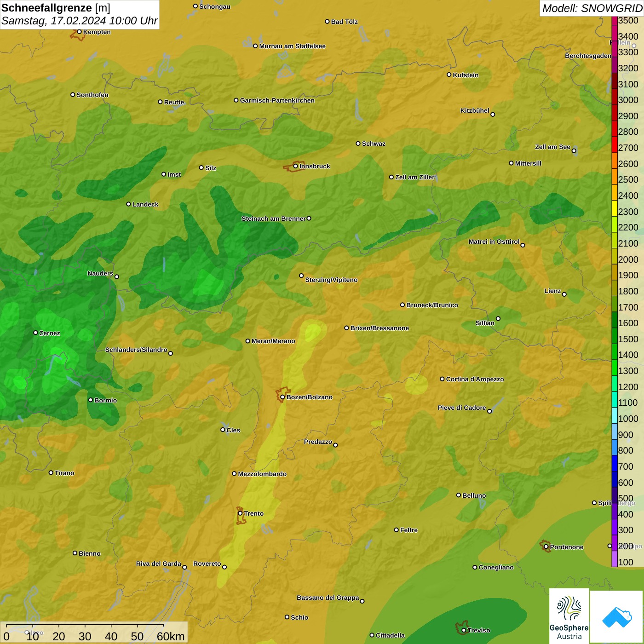Click the GeoSphere Austria logo

coord(569,616)
